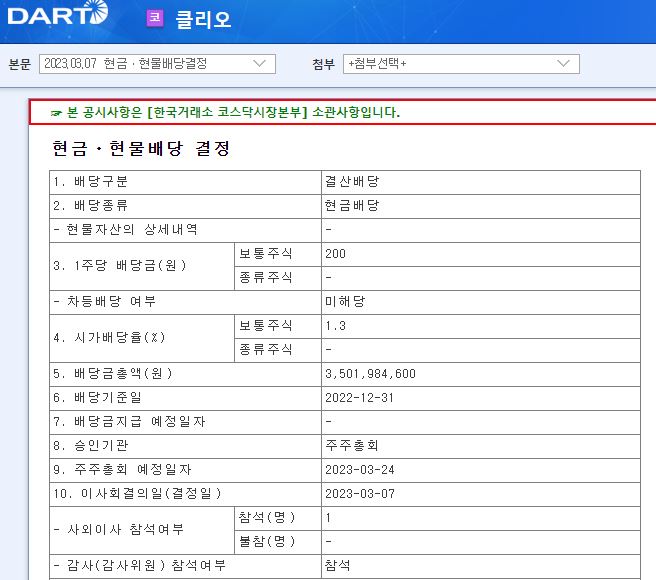656x580 pixels.
Task: Click the value 주주총회
Action: [x=352, y=445]
